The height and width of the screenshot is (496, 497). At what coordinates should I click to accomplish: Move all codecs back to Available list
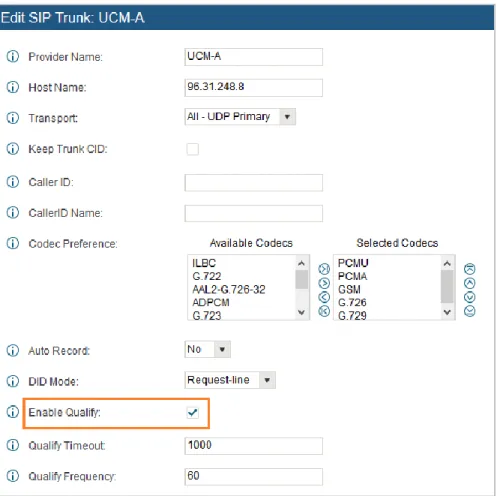(324, 311)
